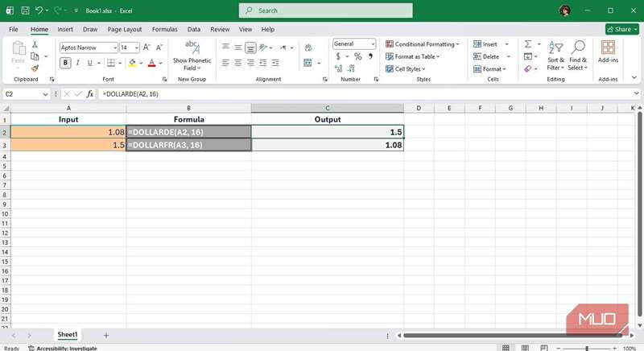Toggle Italic formatting
This screenshot has height=351, width=644.
click(79, 63)
